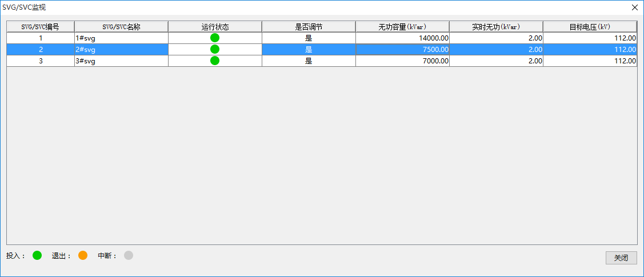The image size is (644, 277).
Task: Click the 中断： legend label
Action: pyautogui.click(x=107, y=256)
